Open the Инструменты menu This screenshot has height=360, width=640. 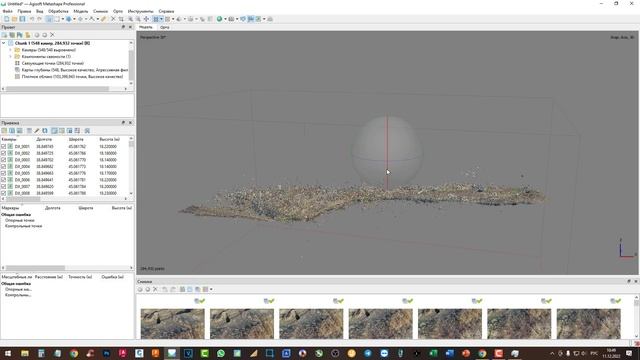coord(140,11)
